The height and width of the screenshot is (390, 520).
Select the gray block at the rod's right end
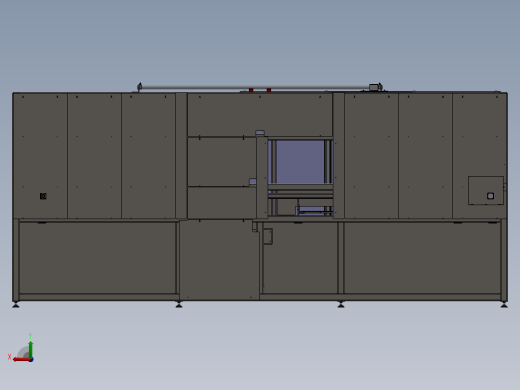click(x=374, y=87)
